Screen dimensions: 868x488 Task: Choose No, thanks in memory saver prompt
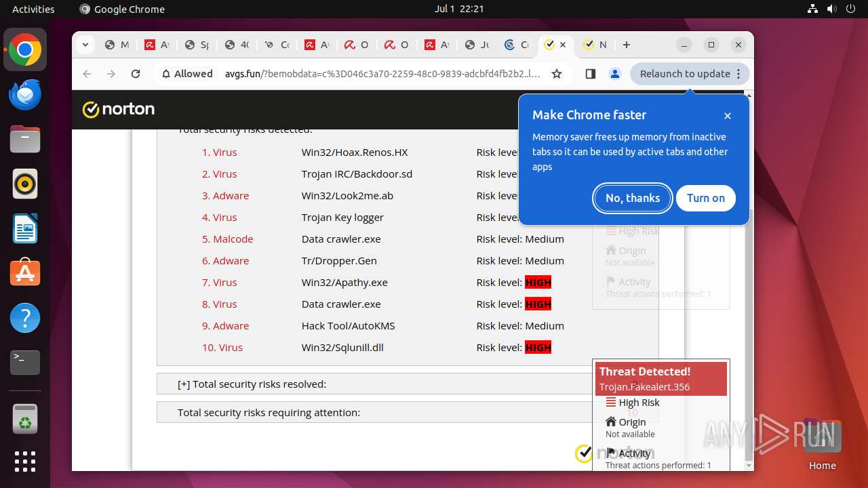coord(633,198)
